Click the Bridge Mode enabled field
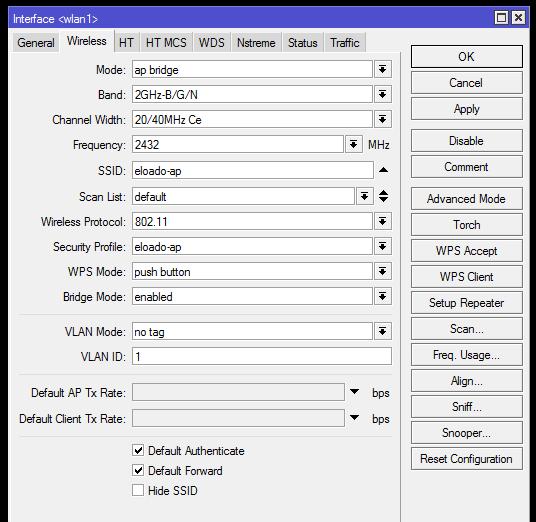Viewport: 536px width, 522px height. pos(252,296)
